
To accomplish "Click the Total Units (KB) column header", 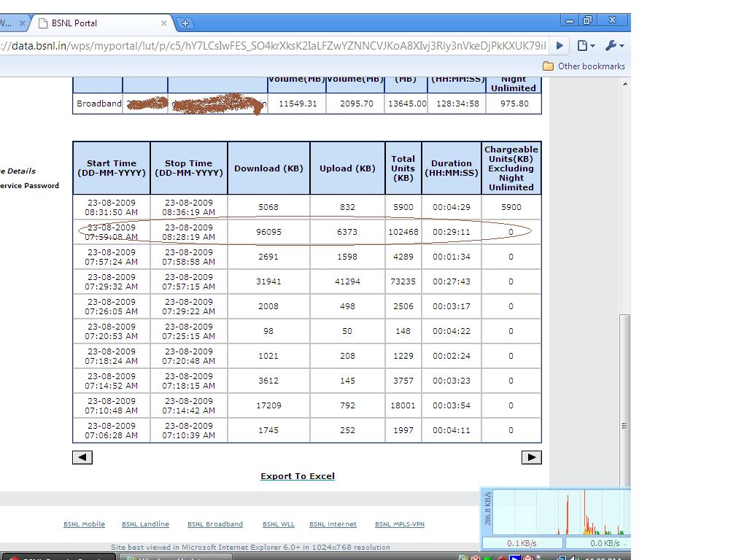I will (x=403, y=168).
